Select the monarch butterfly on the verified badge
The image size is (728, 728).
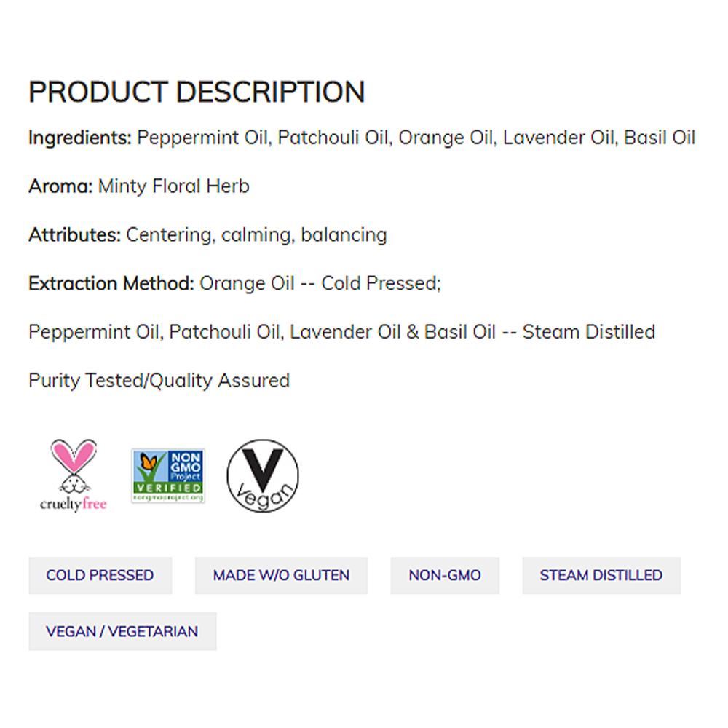tap(149, 462)
